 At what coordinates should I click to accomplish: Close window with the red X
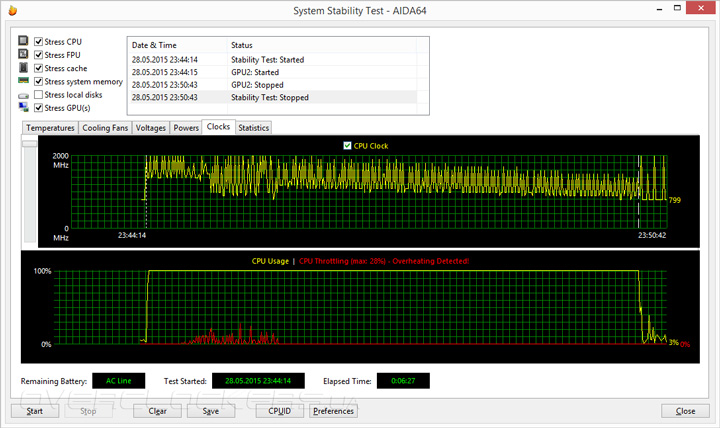(701, 8)
